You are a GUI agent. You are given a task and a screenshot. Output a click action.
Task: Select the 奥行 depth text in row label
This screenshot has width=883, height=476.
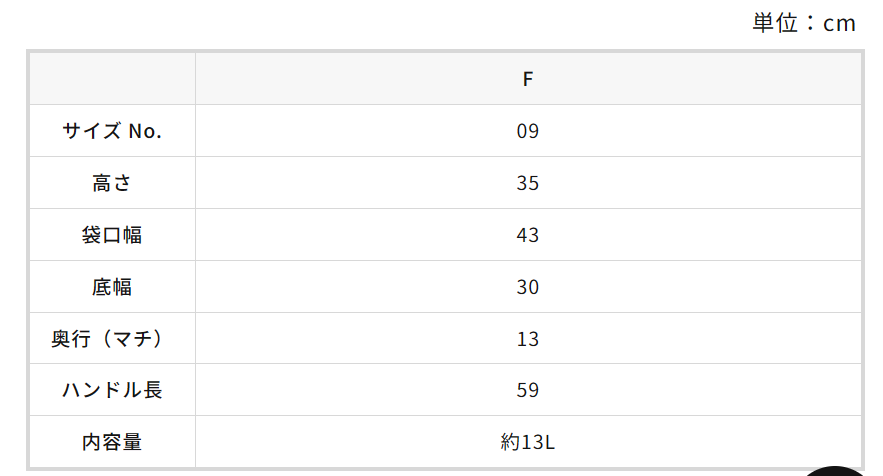pyautogui.click(x=71, y=339)
